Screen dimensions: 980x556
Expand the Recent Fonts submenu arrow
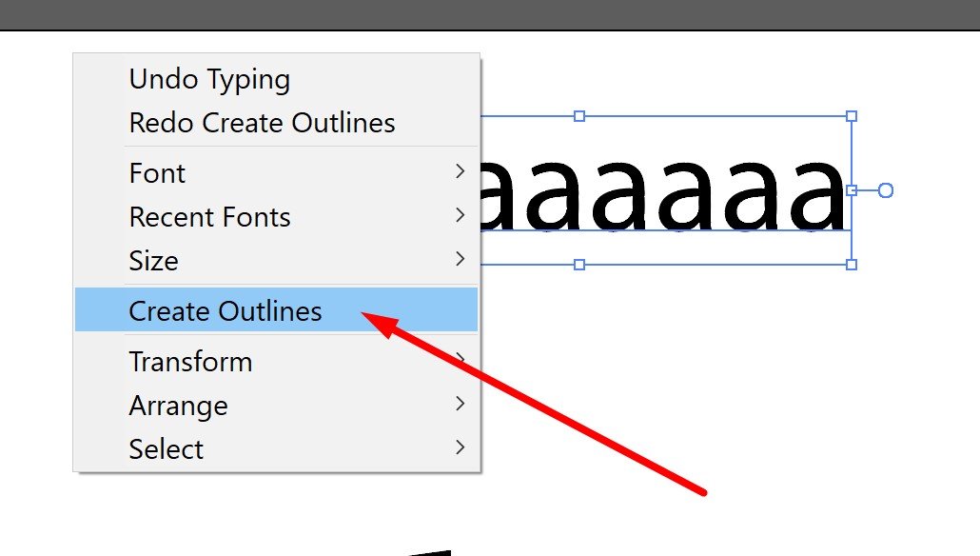click(461, 215)
